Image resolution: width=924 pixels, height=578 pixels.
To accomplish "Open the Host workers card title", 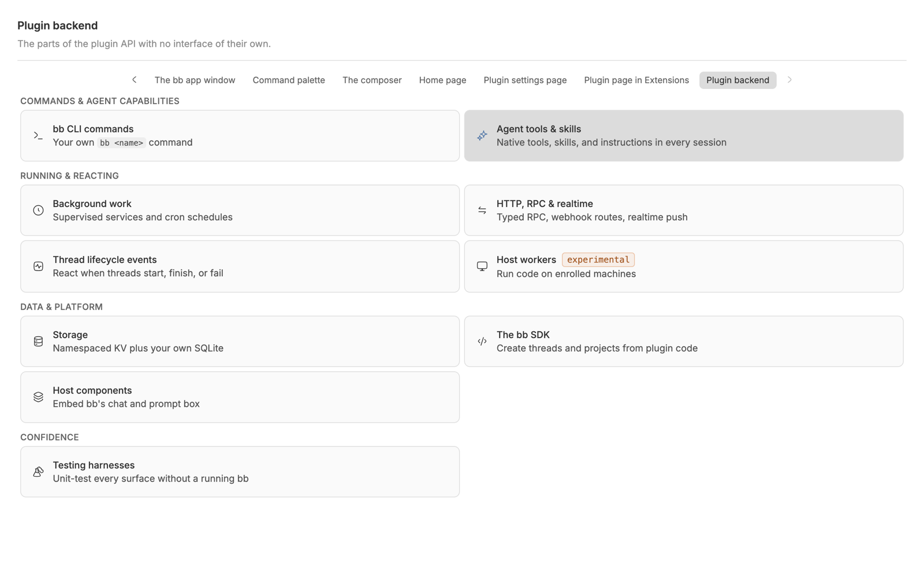I will tap(526, 260).
